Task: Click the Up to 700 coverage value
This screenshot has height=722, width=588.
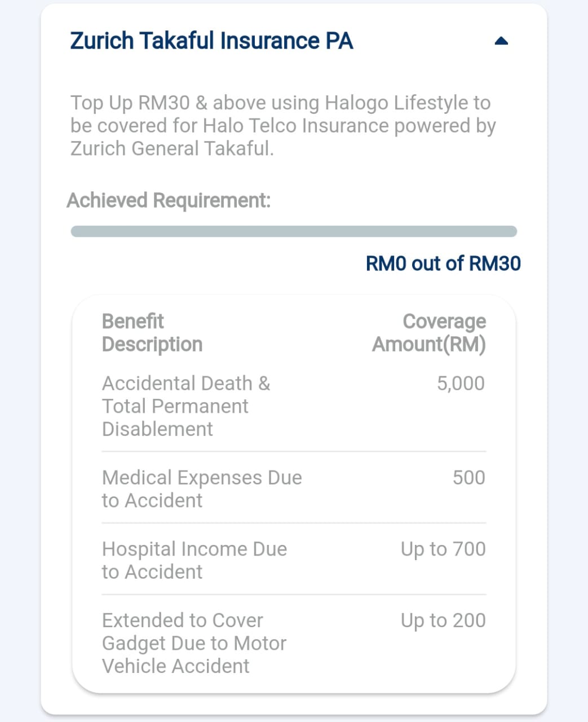Action: click(x=443, y=549)
